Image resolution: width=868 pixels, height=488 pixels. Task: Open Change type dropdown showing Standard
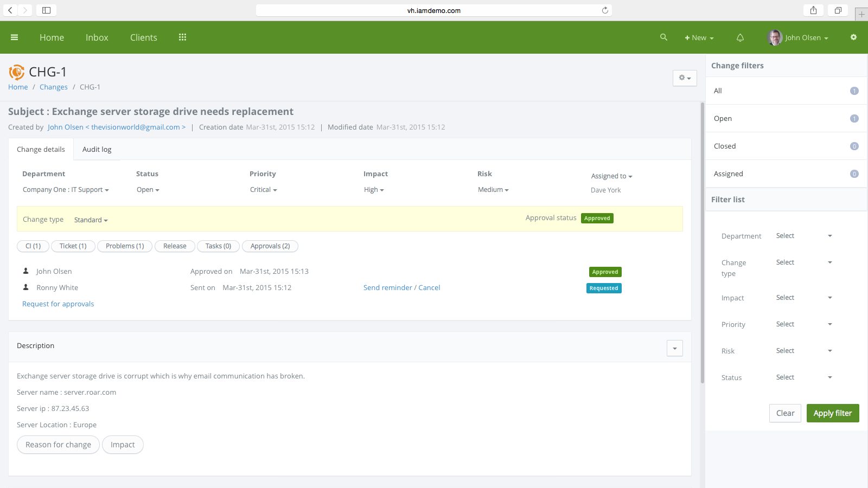tap(91, 220)
